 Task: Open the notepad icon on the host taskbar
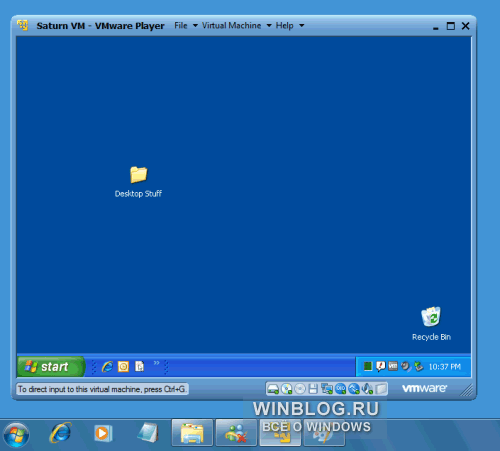pos(148,433)
